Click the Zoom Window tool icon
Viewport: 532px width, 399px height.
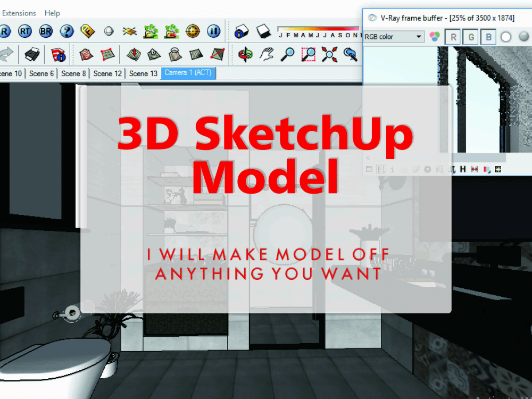pos(309,54)
